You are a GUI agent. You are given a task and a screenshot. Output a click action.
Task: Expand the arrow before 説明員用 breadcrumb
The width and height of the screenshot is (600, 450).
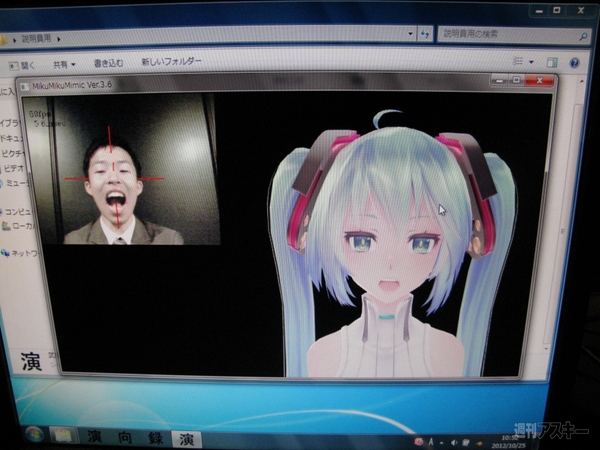point(15,39)
